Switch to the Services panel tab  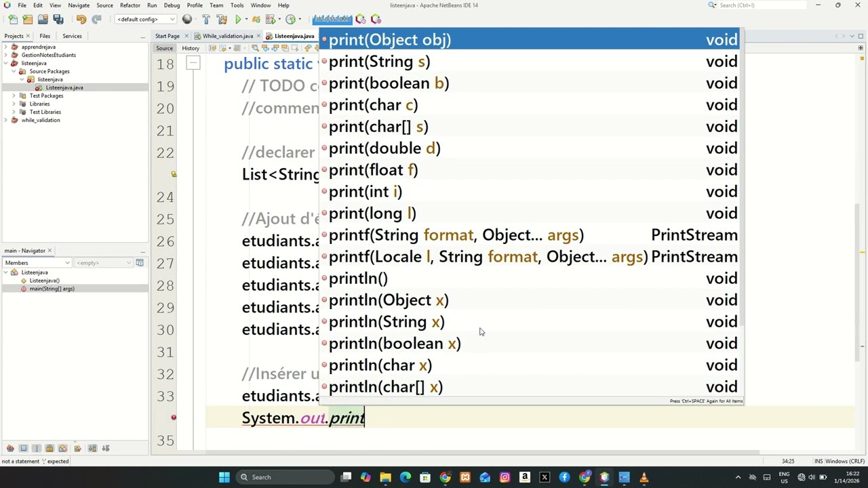(x=72, y=36)
